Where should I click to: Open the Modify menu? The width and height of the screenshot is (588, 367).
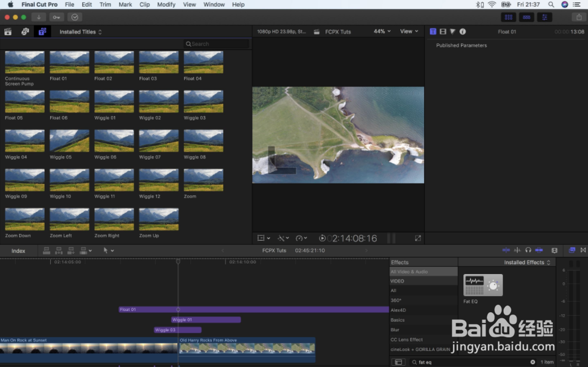coord(166,4)
